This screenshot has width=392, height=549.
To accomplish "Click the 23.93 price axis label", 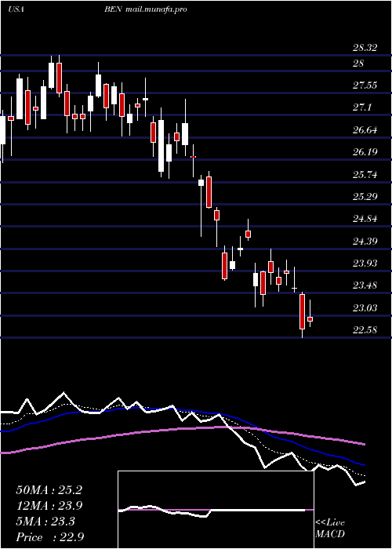I will click(365, 264).
